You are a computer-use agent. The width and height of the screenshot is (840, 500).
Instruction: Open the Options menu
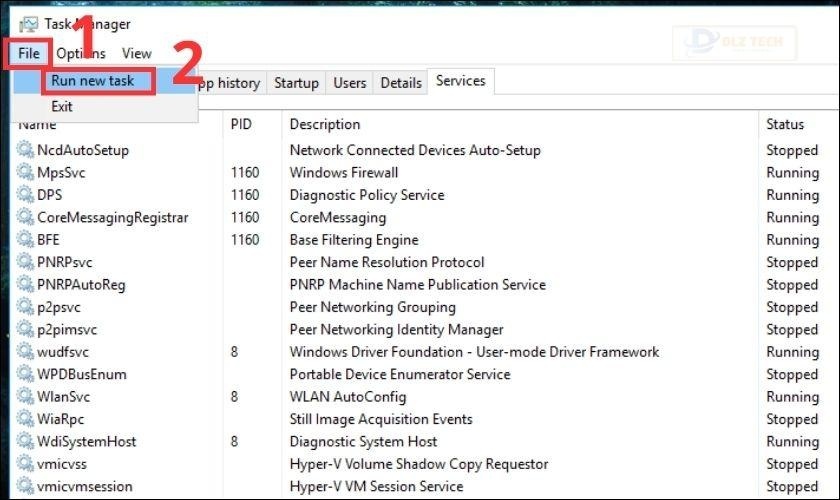(x=81, y=54)
